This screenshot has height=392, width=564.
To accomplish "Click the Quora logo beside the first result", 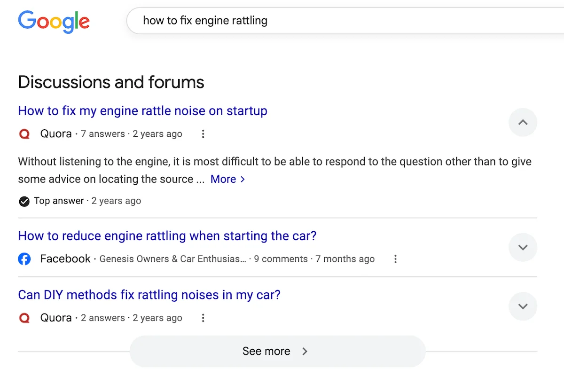I will pyautogui.click(x=24, y=134).
